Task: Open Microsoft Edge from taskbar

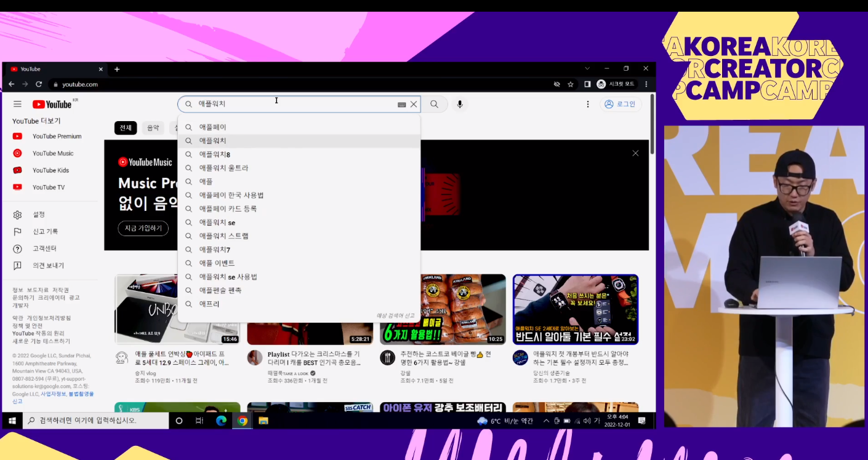Action: pos(221,421)
